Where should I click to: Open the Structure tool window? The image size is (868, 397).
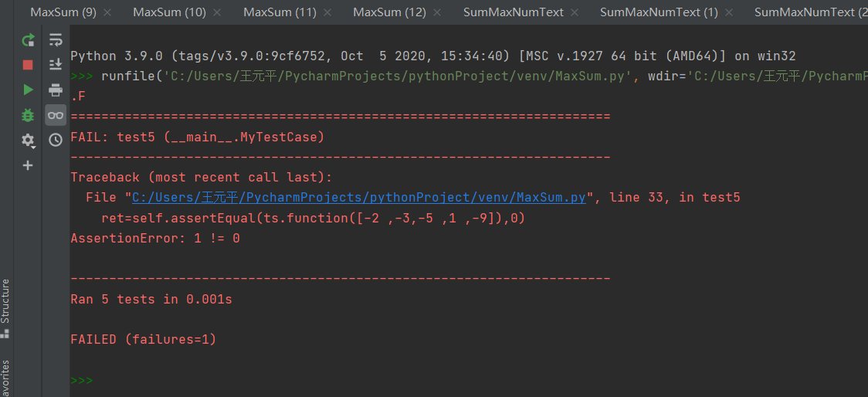pyautogui.click(x=5, y=301)
